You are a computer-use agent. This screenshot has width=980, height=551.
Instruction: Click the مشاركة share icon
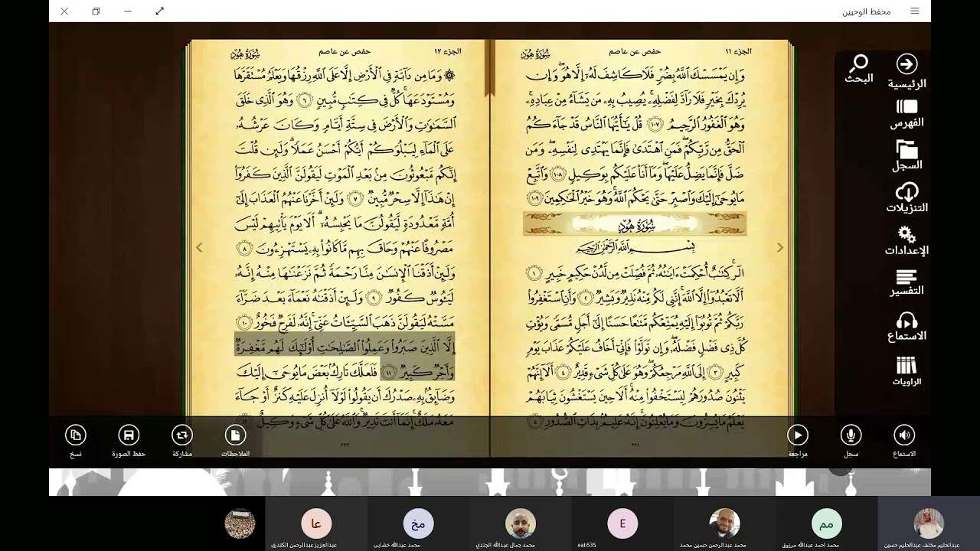(x=182, y=435)
